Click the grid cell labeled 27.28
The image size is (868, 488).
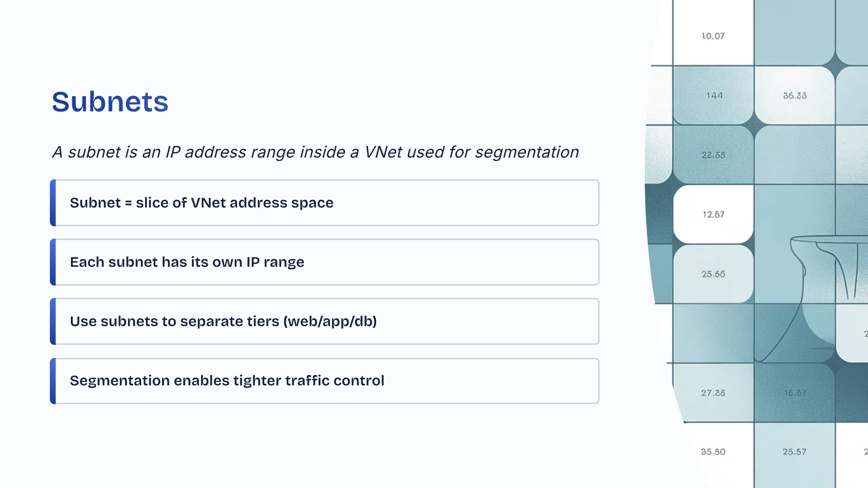pos(713,393)
